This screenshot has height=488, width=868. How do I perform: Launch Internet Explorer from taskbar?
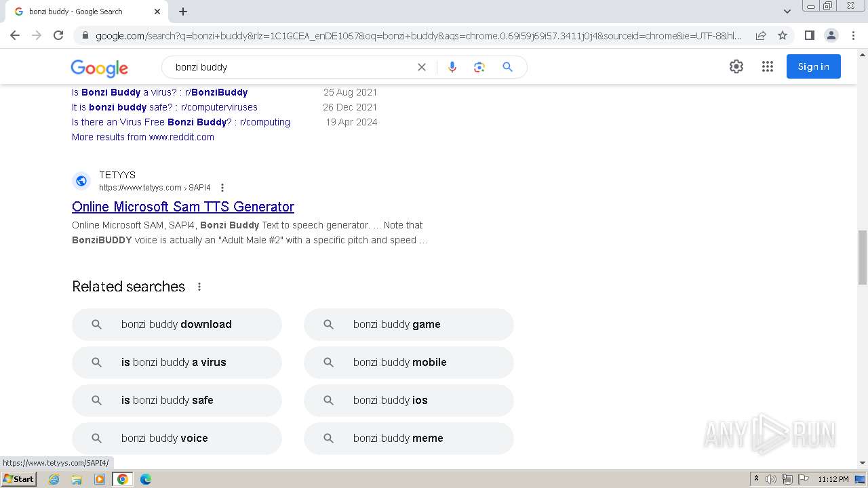pos(54,479)
